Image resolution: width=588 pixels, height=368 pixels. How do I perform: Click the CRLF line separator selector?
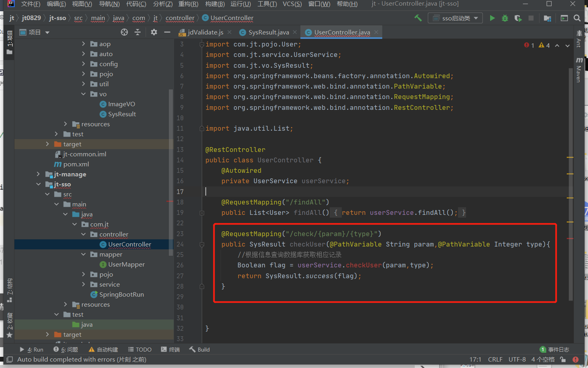495,360
